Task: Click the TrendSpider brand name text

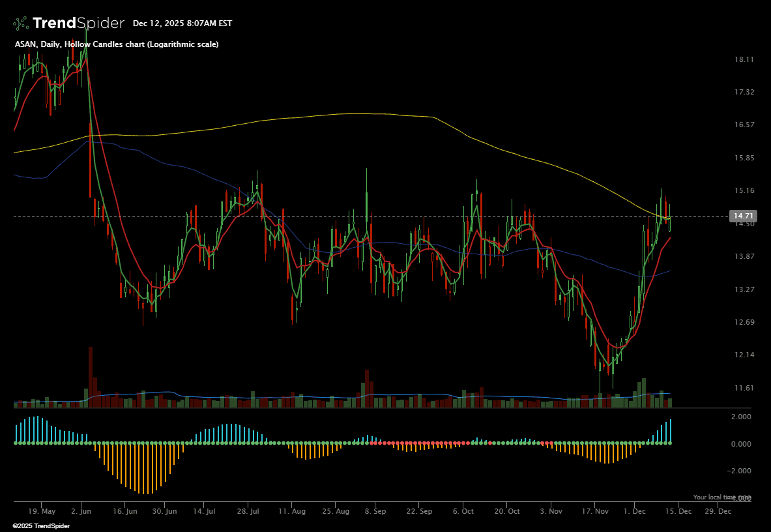Action: (78, 23)
